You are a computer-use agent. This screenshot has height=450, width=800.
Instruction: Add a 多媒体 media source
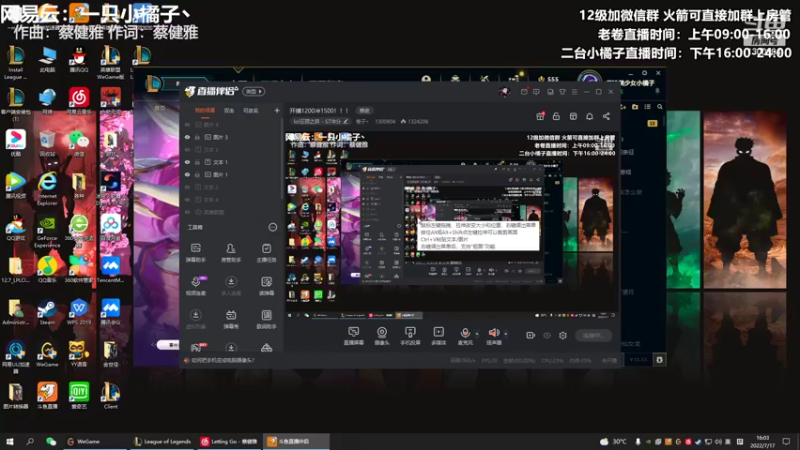(439, 336)
